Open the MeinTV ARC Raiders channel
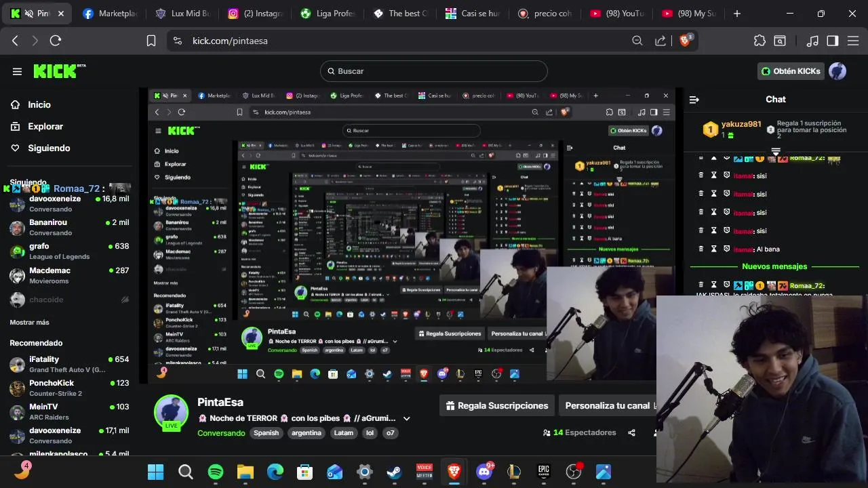868x488 pixels. (69, 411)
